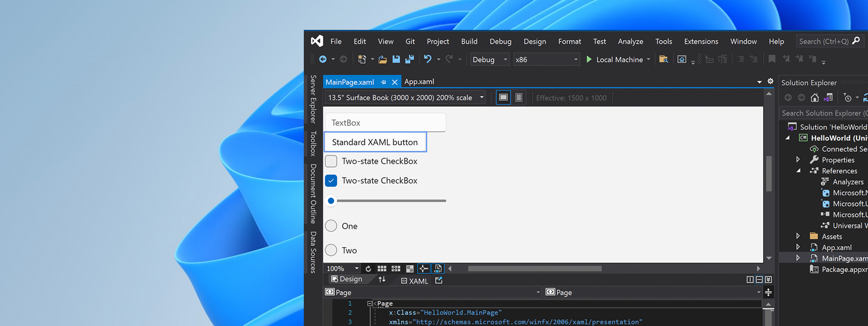868x326 pixels.
Task: Click the Save file icon in toolbar
Action: [396, 59]
